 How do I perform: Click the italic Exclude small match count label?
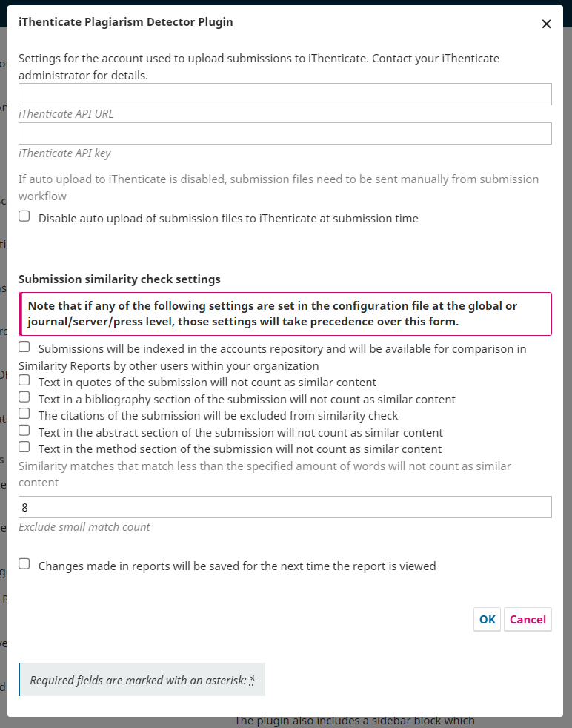[84, 527]
